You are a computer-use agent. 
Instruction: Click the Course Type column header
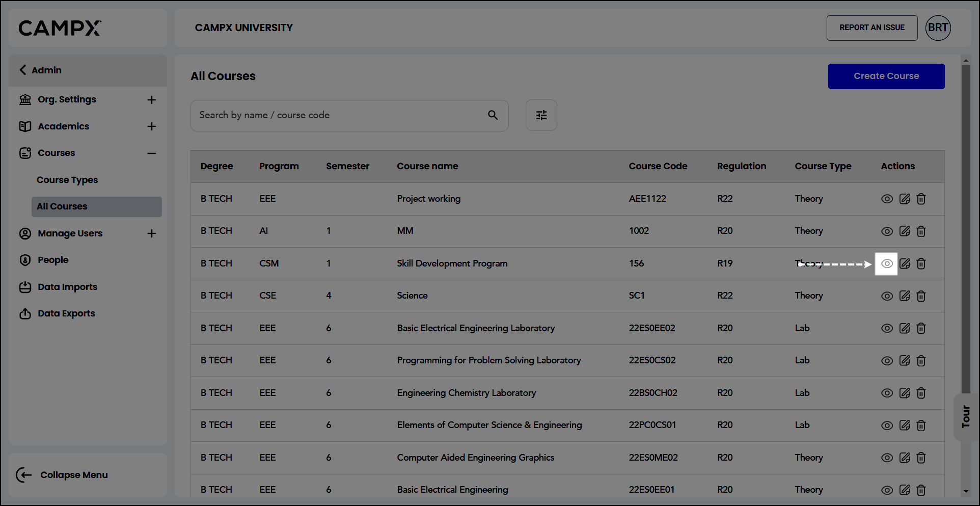[823, 166]
